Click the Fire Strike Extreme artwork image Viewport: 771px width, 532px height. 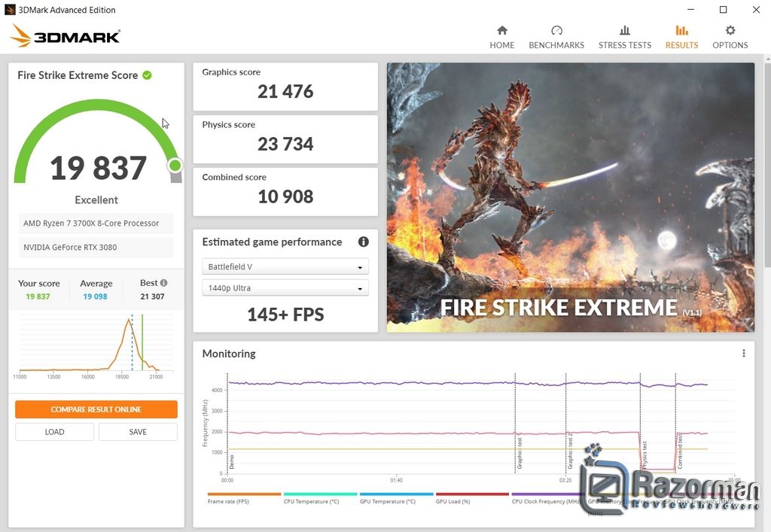[571, 197]
